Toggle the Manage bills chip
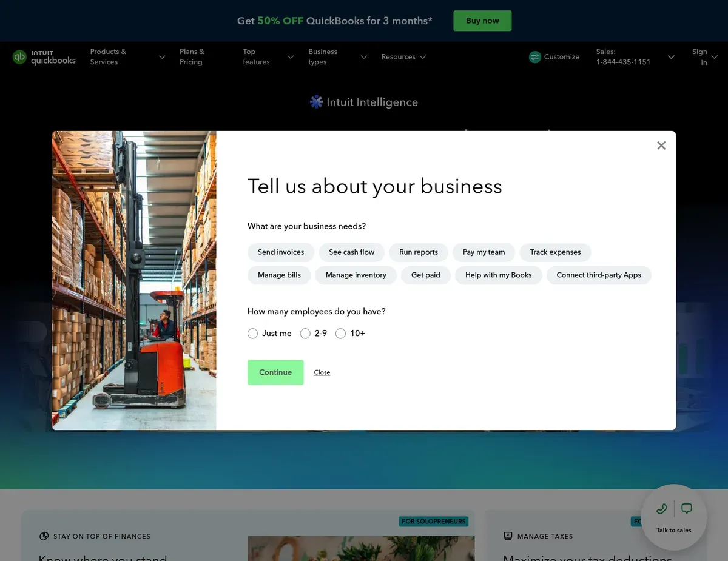 (279, 275)
